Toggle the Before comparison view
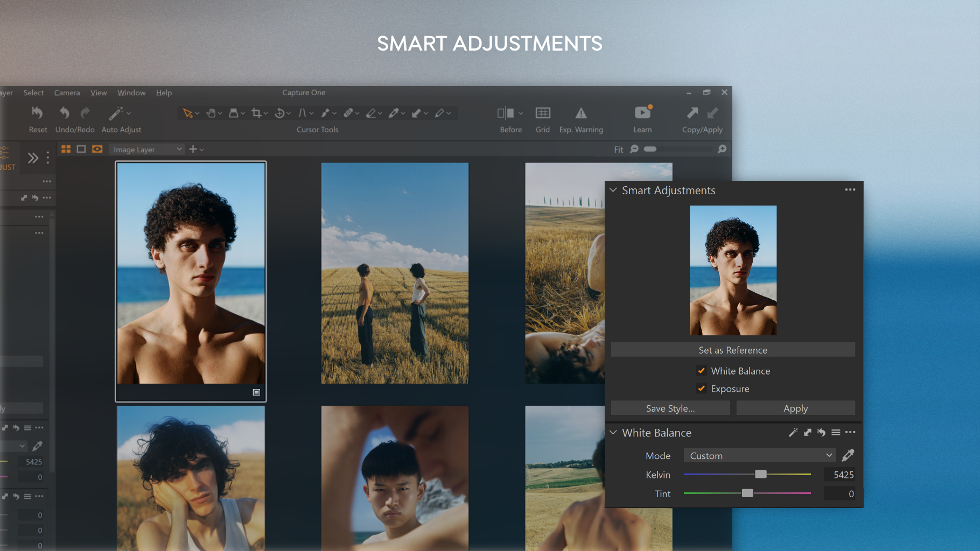Viewport: 980px width, 551px height. (x=507, y=113)
